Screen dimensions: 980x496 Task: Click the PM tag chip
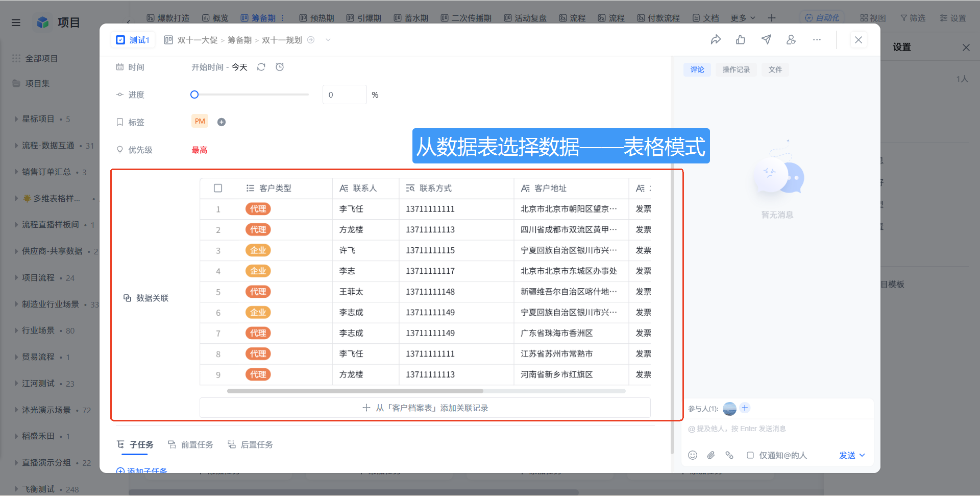[x=200, y=121]
